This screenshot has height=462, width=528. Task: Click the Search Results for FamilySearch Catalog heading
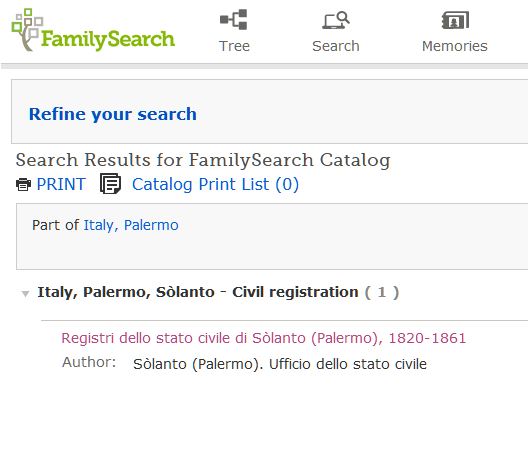203,160
